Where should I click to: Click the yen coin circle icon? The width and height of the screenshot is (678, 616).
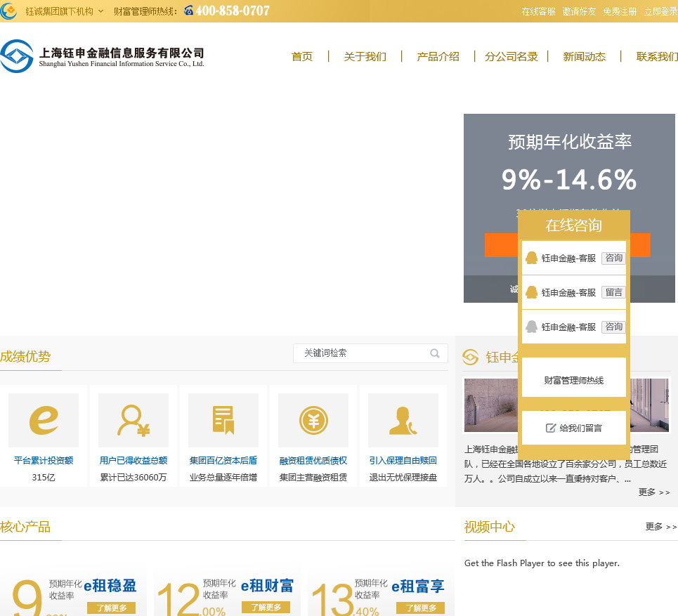click(313, 420)
